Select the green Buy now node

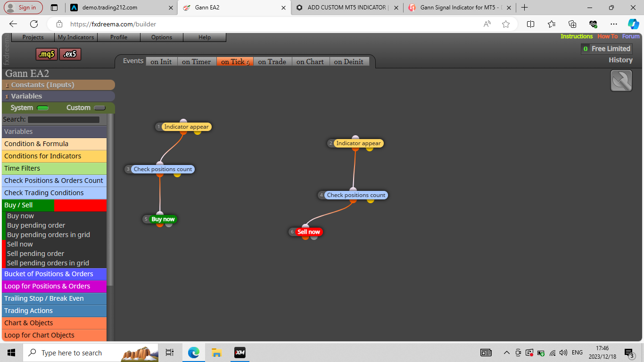point(163,219)
